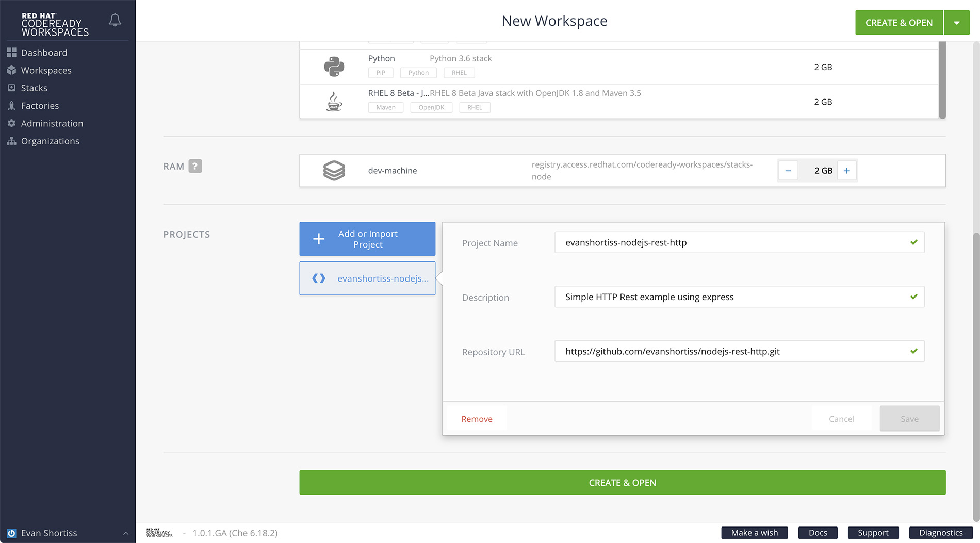Click the Save button for project
This screenshot has width=980, height=543.
point(909,419)
